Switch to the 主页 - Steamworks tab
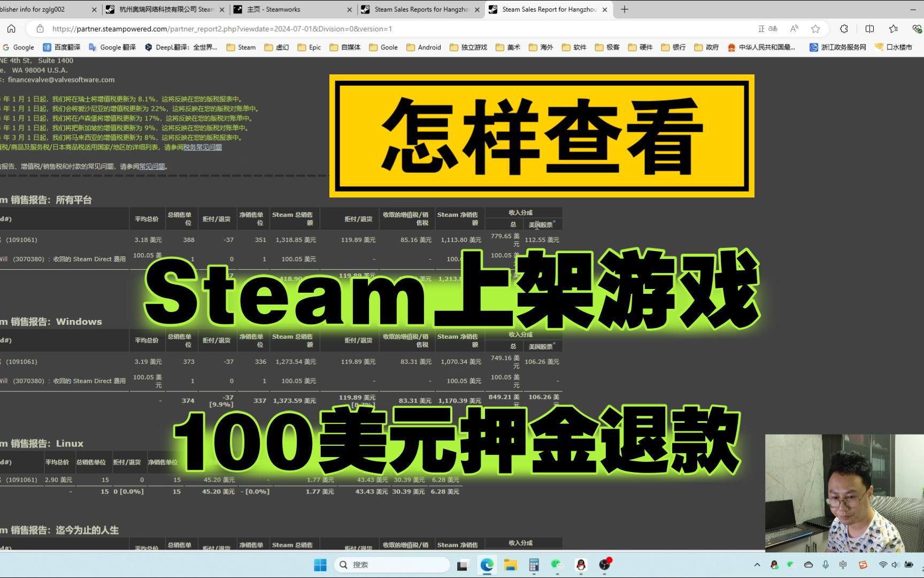 293,9
